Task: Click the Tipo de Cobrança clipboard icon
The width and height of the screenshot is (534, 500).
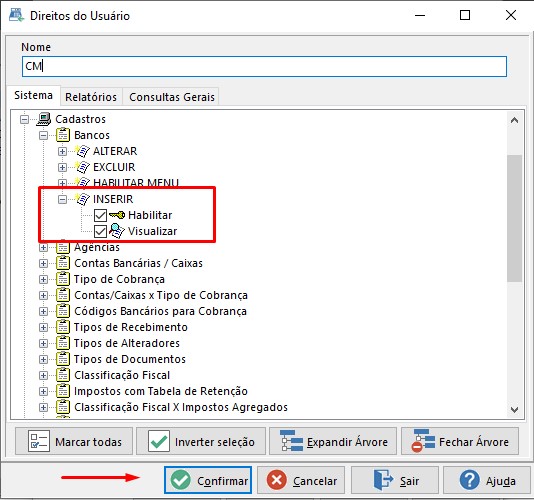Action: coord(63,279)
